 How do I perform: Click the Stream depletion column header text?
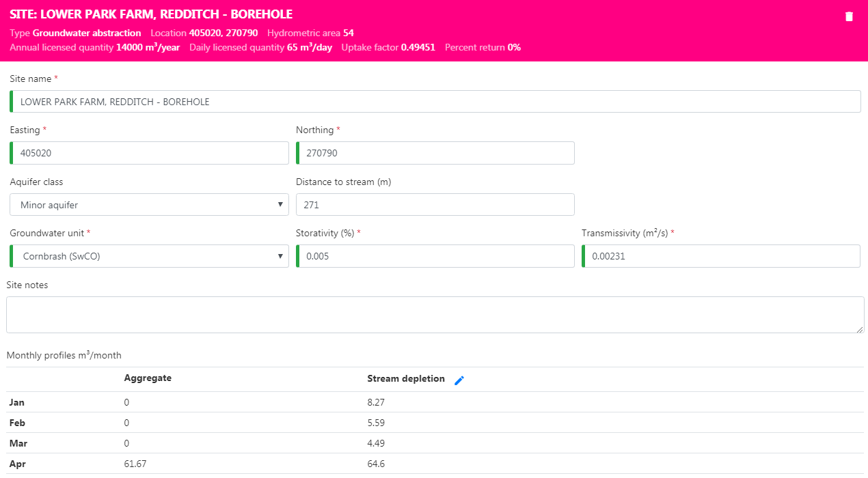click(x=406, y=379)
